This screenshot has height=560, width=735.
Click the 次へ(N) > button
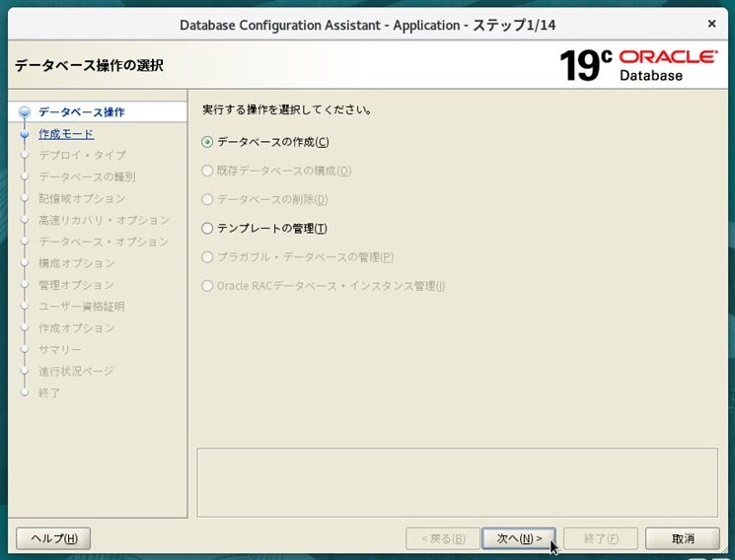tap(519, 538)
